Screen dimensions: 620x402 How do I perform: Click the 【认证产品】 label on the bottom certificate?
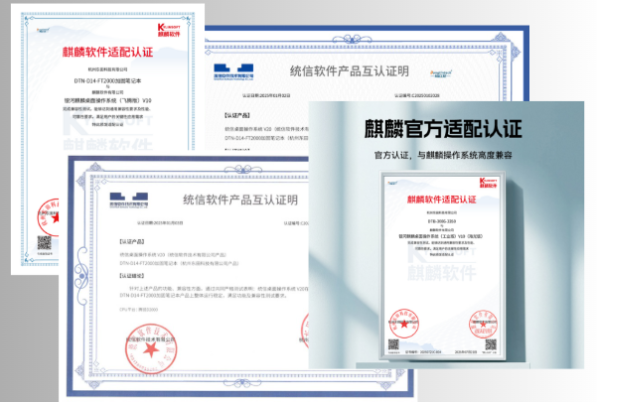[132, 241]
